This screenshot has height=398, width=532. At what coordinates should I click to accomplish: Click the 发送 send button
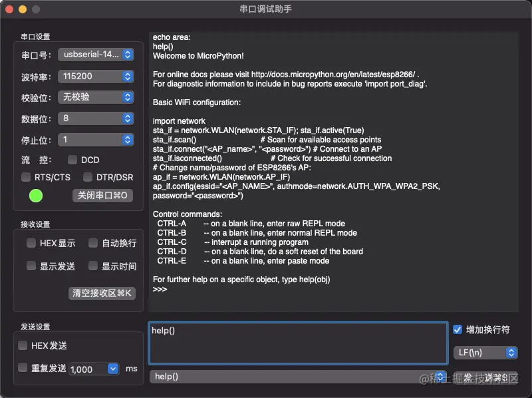tap(485, 377)
